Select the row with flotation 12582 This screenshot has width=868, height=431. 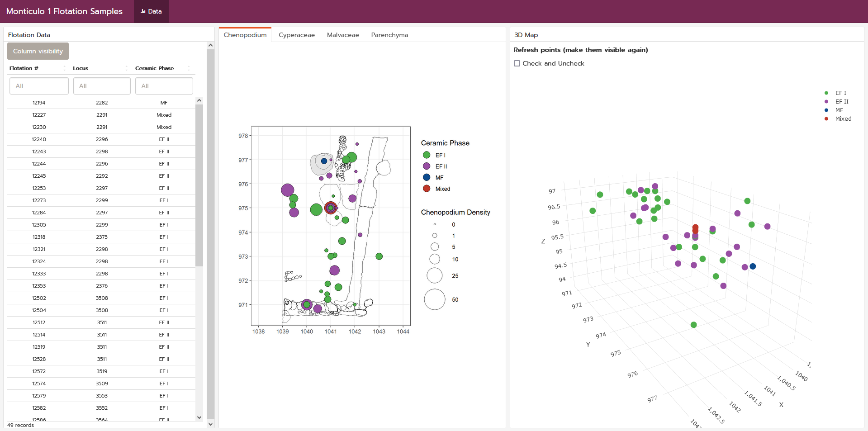pyautogui.click(x=101, y=408)
